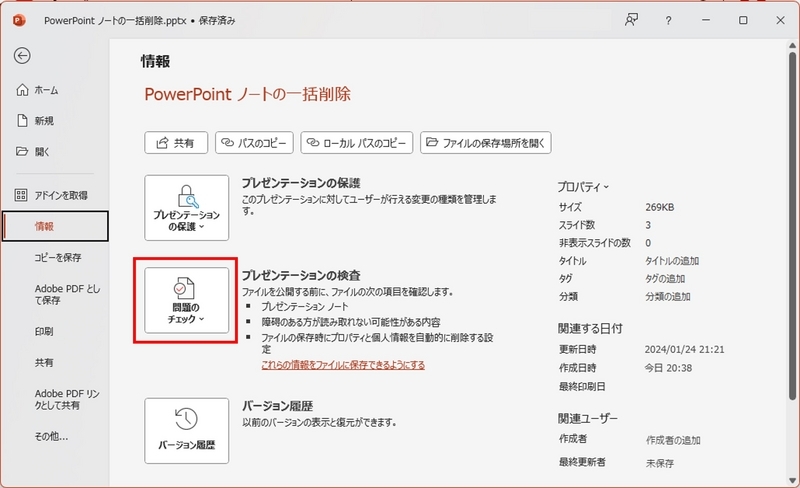Click the clock version history icon
The height and width of the screenshot is (488, 800).
186,419
